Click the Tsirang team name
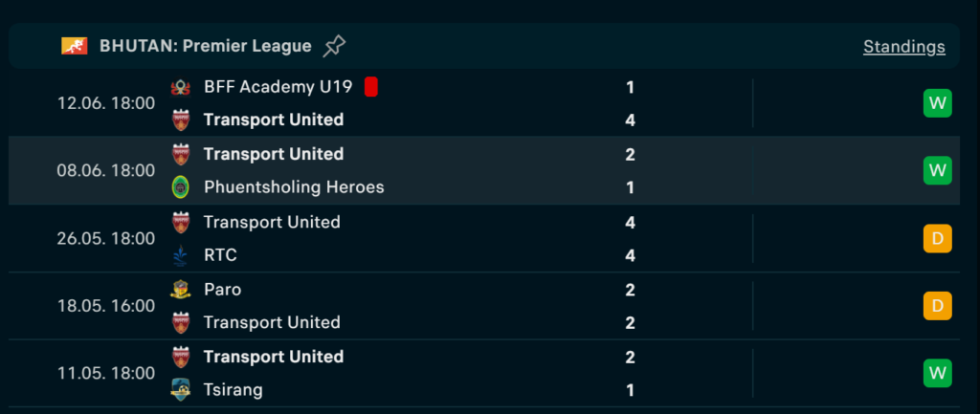980x414 pixels. [x=234, y=390]
